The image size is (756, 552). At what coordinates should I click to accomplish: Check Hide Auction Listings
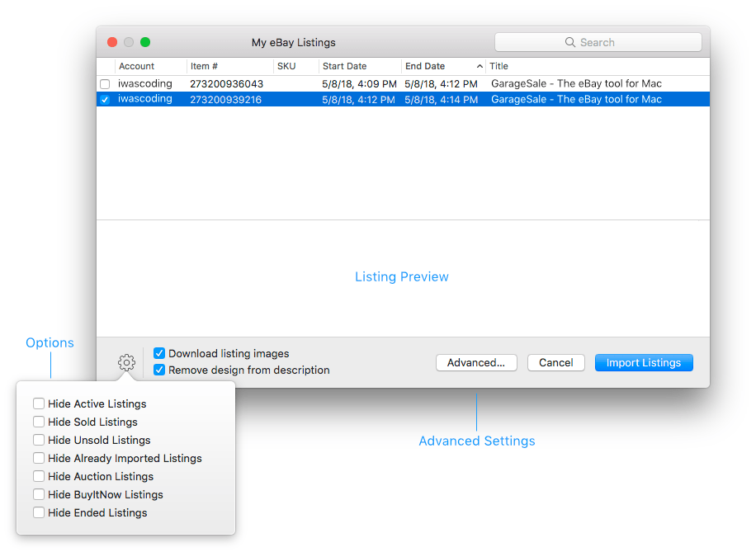click(x=39, y=476)
